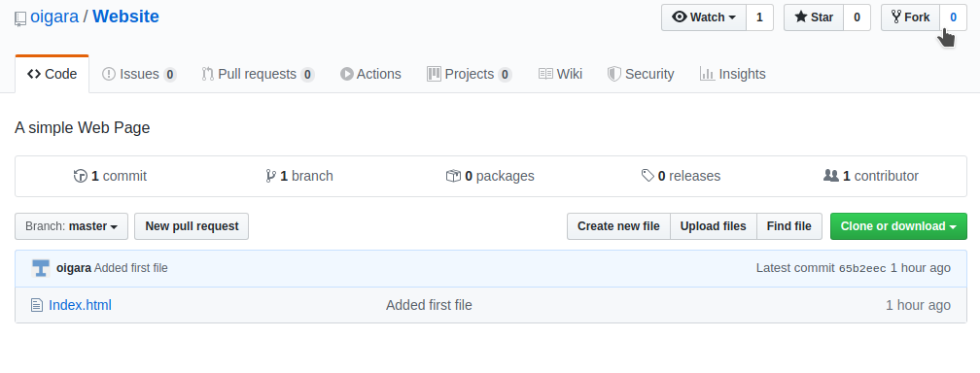Click the releases tag icon
This screenshot has width=980, height=373.
tap(647, 176)
